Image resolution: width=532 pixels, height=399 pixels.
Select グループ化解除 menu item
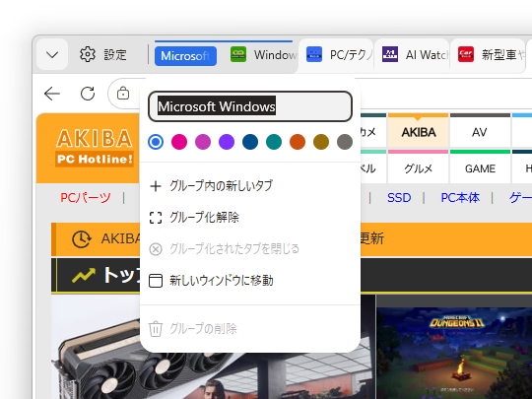click(250, 218)
